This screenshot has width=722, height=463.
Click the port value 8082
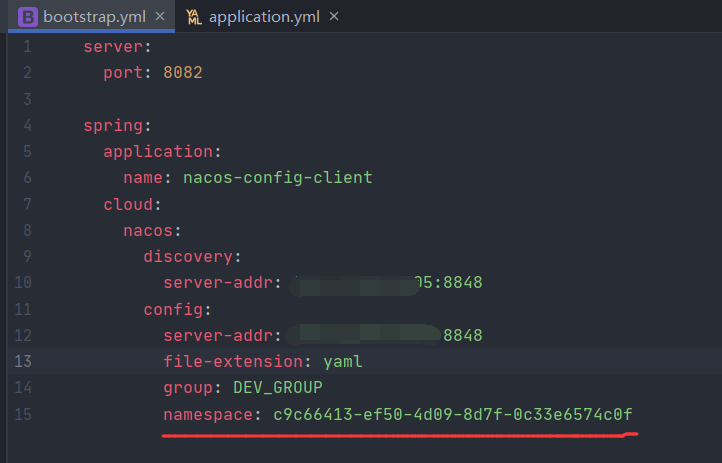tap(183, 72)
